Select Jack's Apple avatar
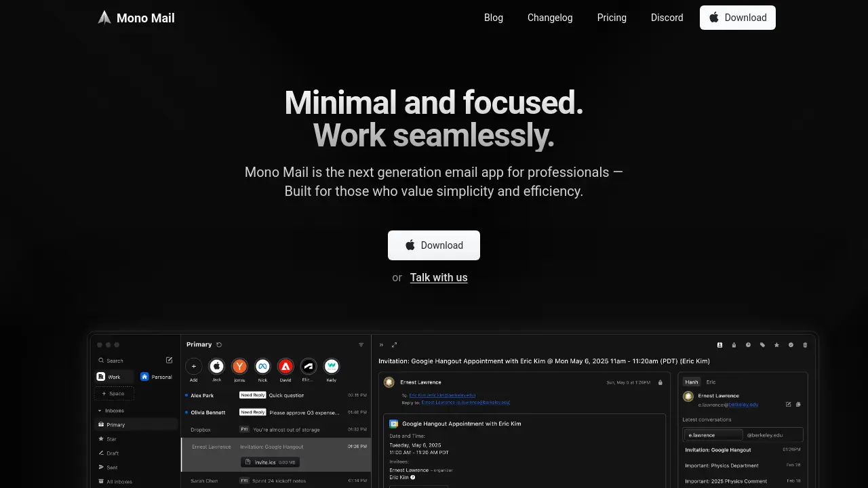 (216, 366)
